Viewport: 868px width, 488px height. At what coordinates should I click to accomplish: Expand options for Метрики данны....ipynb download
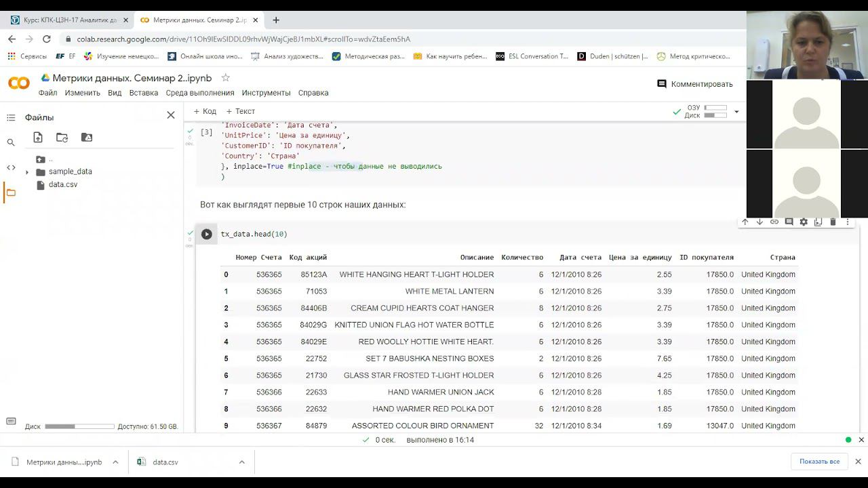coord(115,462)
